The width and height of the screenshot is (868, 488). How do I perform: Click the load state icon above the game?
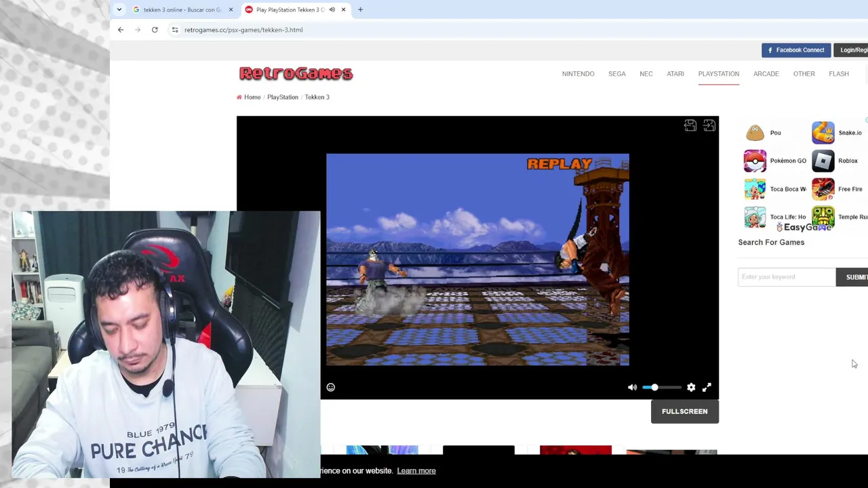(709, 125)
